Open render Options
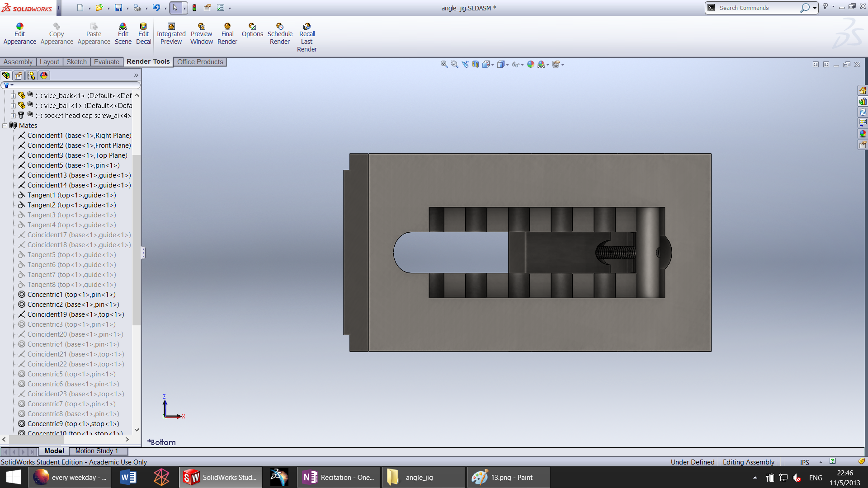The height and width of the screenshot is (488, 868). [252, 30]
